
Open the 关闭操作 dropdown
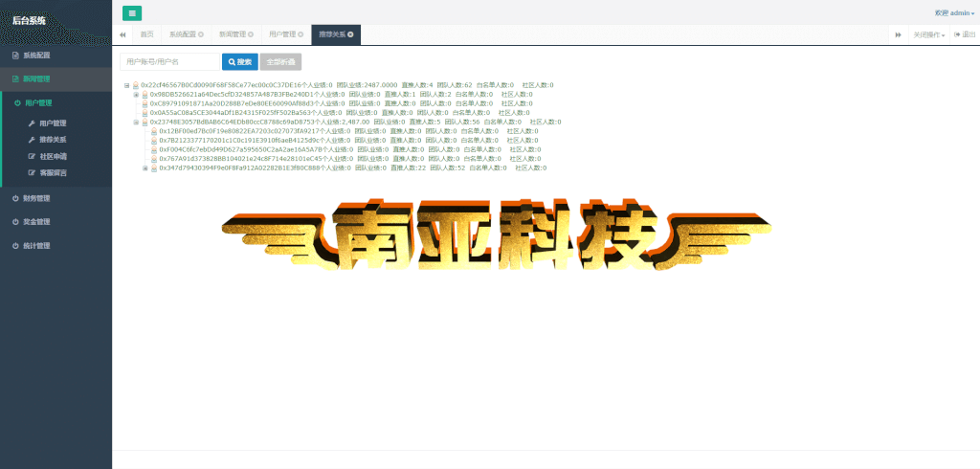928,35
